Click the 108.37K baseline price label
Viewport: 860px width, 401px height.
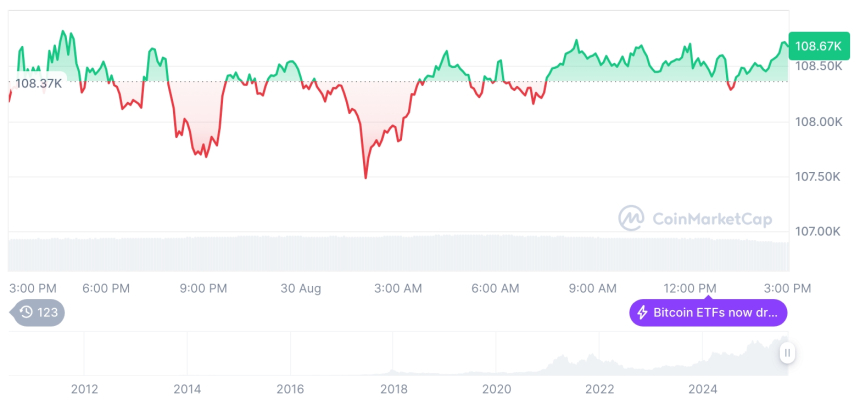[39, 83]
